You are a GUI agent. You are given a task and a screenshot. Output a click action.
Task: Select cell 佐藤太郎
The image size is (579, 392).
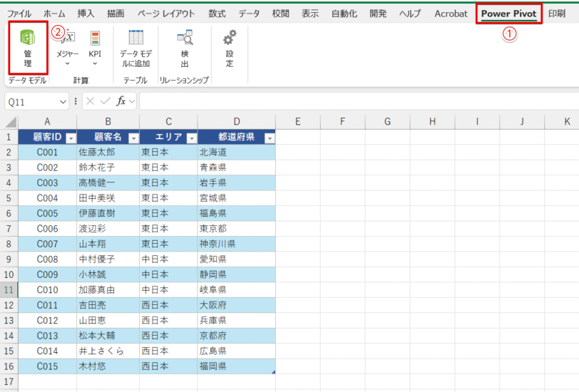click(108, 152)
